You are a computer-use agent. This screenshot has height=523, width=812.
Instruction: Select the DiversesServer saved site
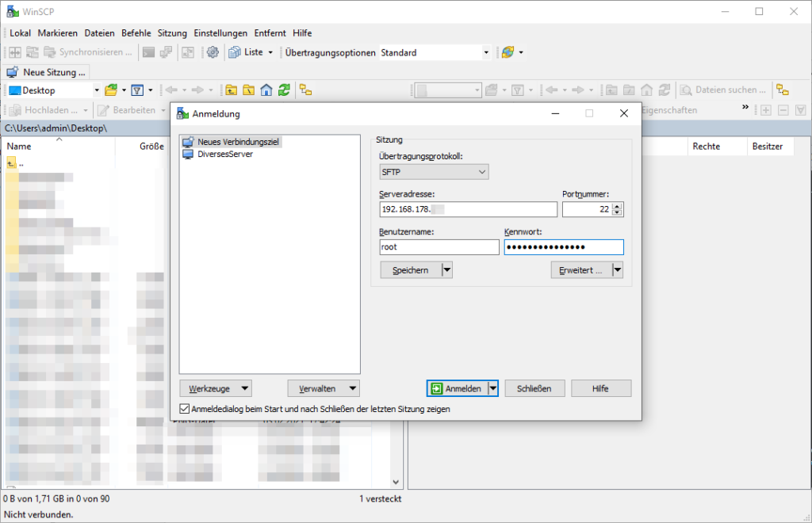click(x=224, y=154)
